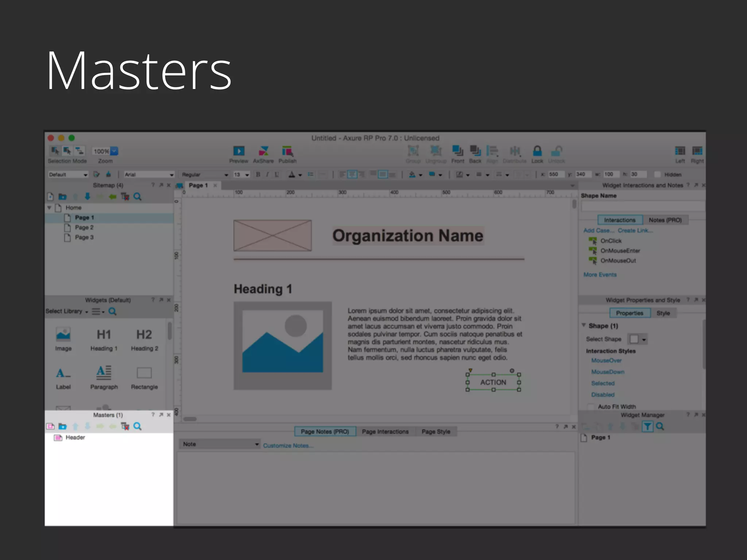The image size is (747, 560).
Task: Switch to the Page Interactions tab
Action: click(x=385, y=432)
